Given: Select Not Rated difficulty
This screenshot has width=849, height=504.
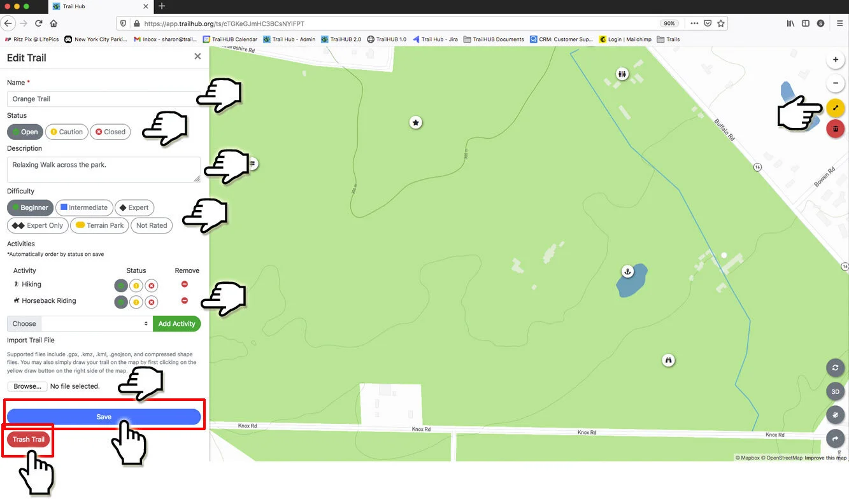Looking at the screenshot, I should (152, 225).
